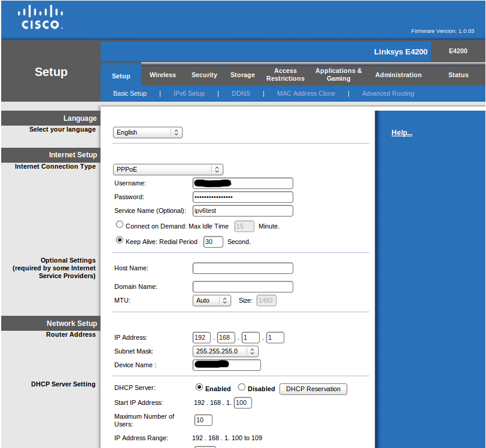
Task: Expand the Subnet Mask dropdown
Action: point(226,352)
